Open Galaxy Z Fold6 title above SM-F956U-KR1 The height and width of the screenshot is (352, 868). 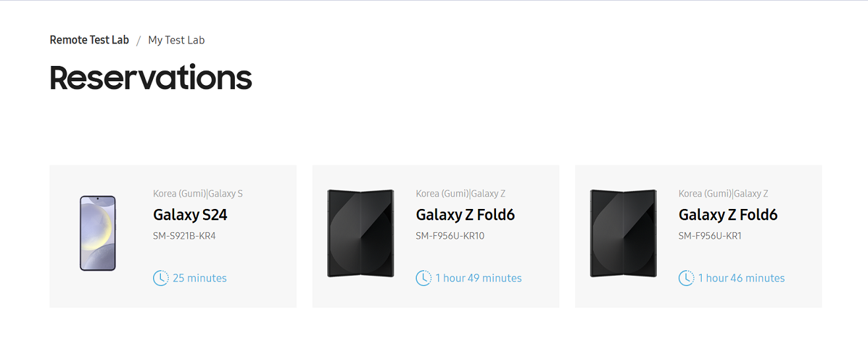728,215
